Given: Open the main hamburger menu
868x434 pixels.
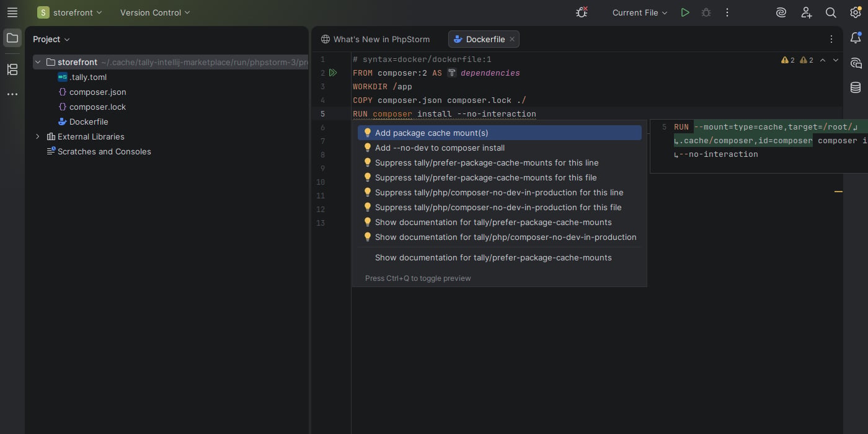Looking at the screenshot, I should pos(12,12).
